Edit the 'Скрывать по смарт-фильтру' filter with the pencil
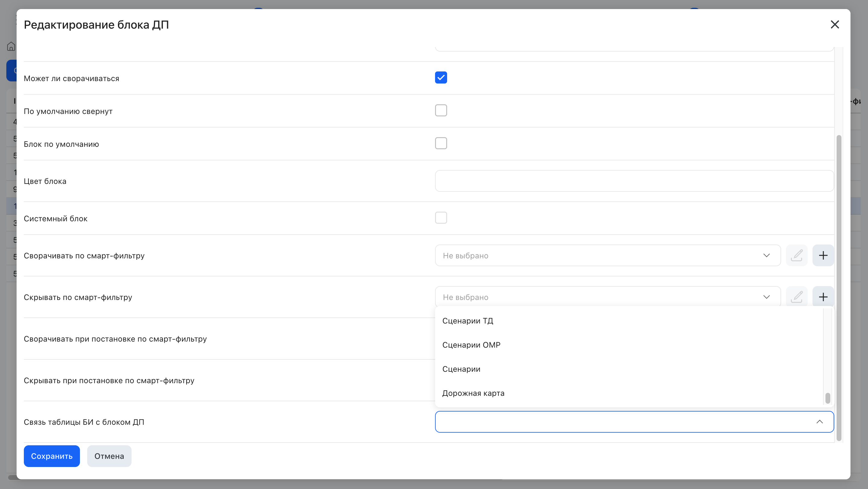This screenshot has width=868, height=489. [796, 297]
